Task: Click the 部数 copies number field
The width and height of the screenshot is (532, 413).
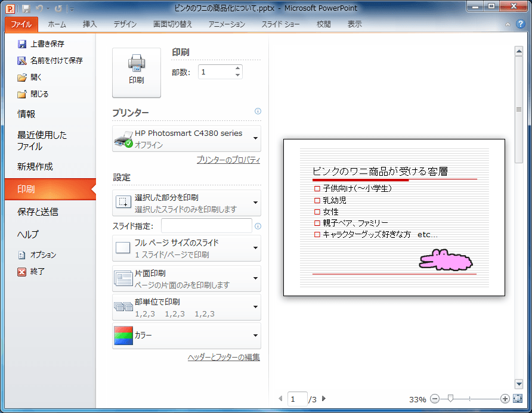Action: coord(216,72)
